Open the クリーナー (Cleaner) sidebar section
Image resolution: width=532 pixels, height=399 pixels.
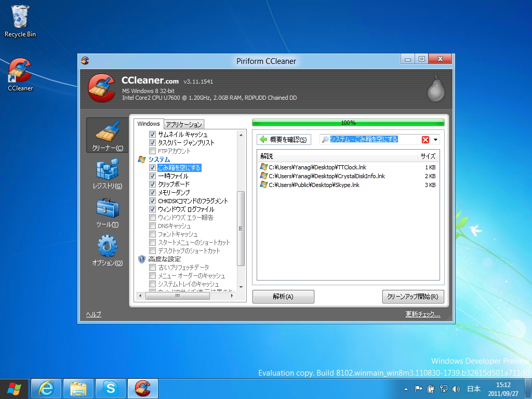[x=106, y=135]
